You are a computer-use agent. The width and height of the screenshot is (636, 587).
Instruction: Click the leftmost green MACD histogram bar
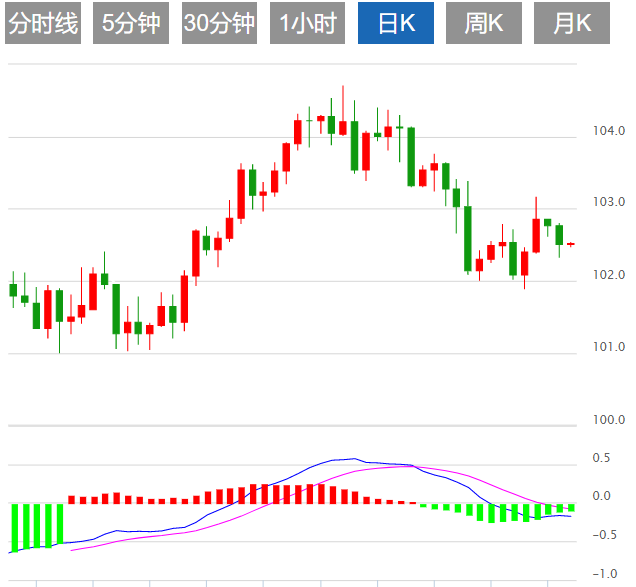point(14,526)
